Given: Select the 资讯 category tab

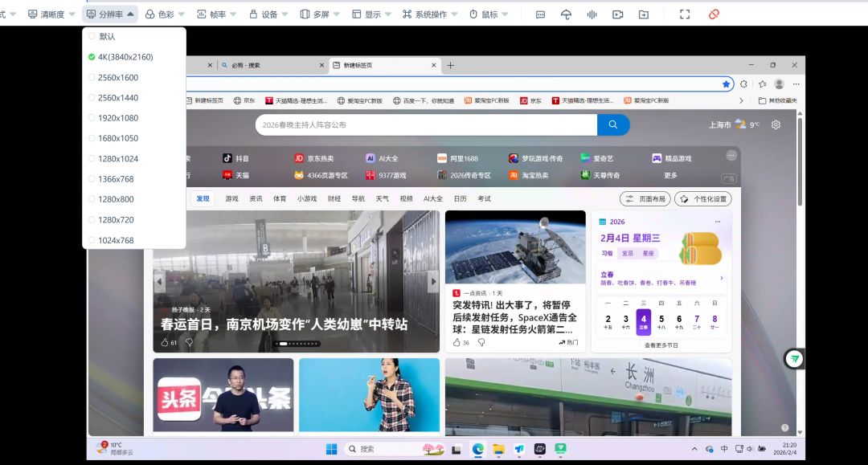Looking at the screenshot, I should [256, 198].
